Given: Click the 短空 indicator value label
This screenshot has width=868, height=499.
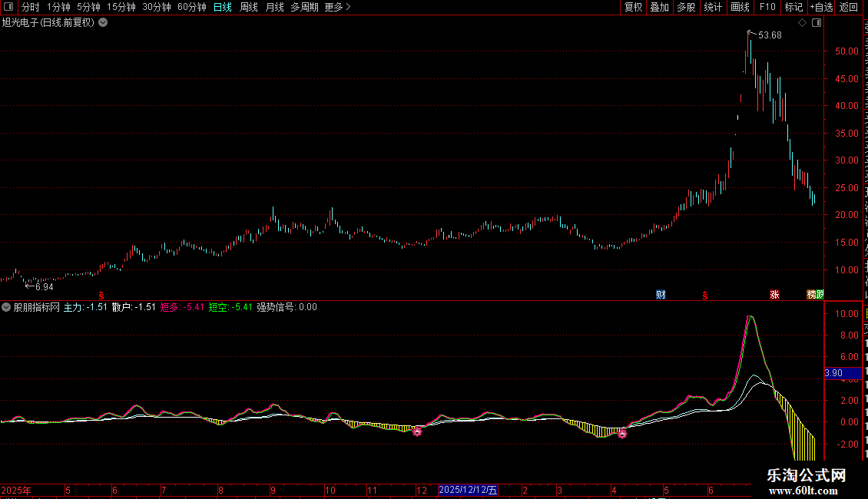Looking at the screenshot, I should [x=230, y=307].
